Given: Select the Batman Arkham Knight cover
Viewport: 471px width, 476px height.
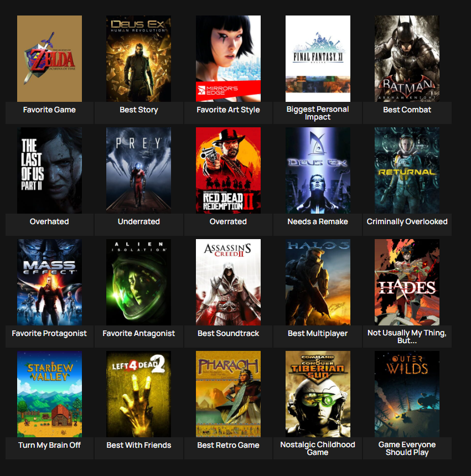Looking at the screenshot, I should point(407,59).
